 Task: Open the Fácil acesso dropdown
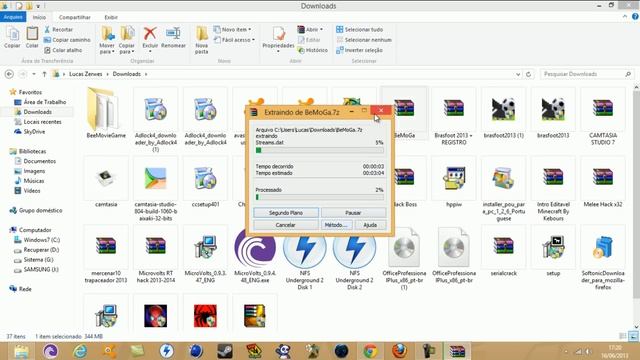tap(234, 40)
